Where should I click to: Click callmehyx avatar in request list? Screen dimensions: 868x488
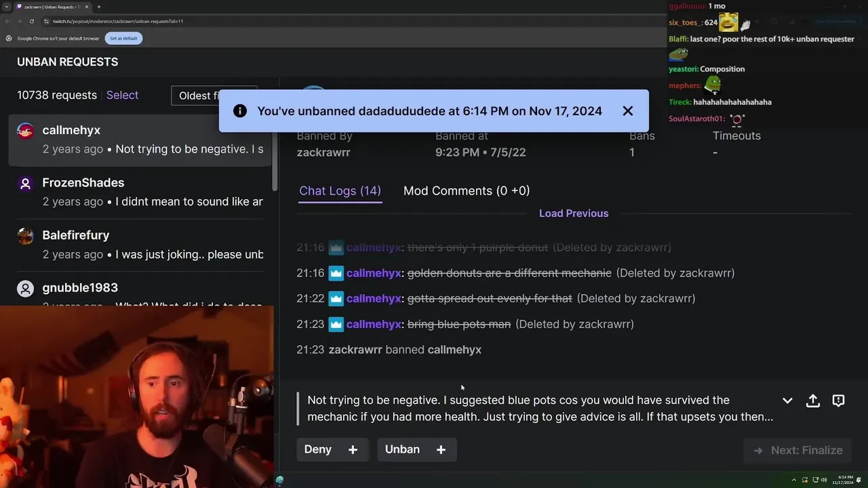click(x=25, y=131)
